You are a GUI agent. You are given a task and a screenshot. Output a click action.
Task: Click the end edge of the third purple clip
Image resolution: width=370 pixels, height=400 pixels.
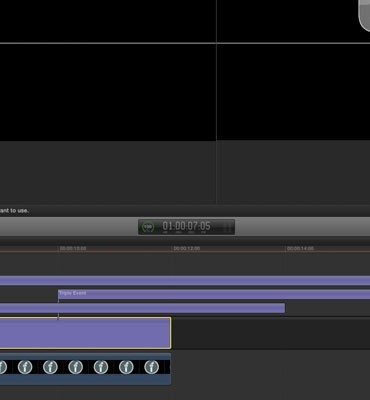(284, 308)
